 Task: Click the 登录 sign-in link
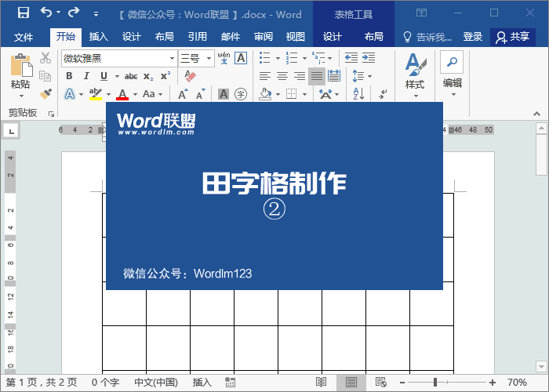[x=473, y=36]
